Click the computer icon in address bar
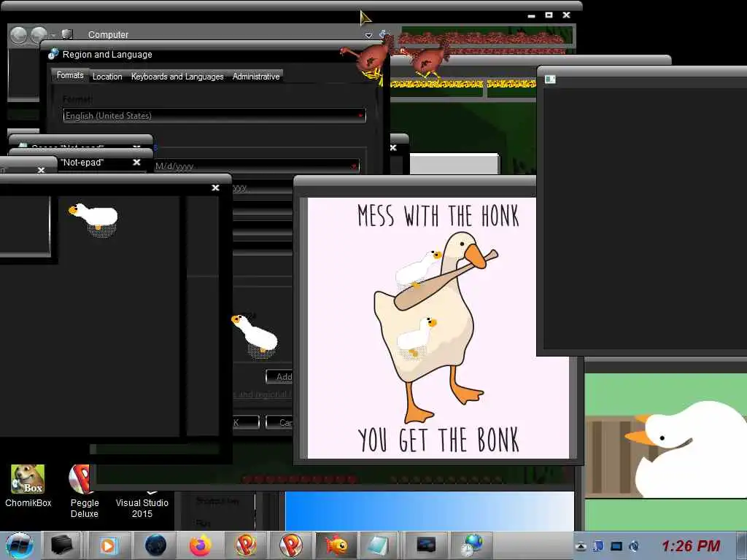This screenshot has height=560, width=747. (x=67, y=34)
